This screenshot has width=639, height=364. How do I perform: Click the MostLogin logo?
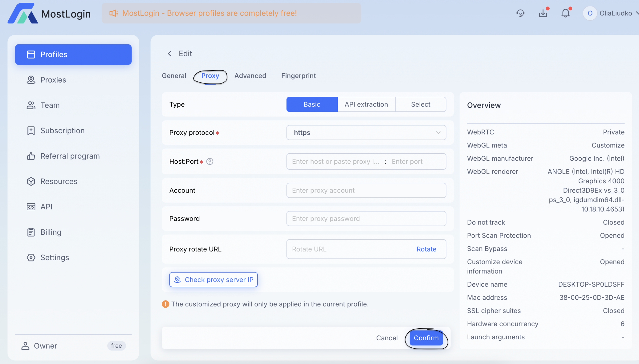click(x=49, y=13)
